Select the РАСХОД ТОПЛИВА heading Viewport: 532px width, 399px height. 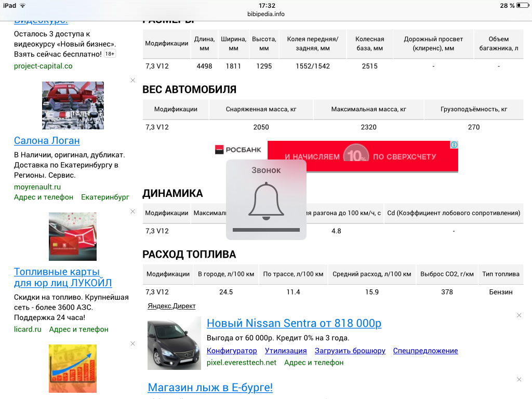189,254
